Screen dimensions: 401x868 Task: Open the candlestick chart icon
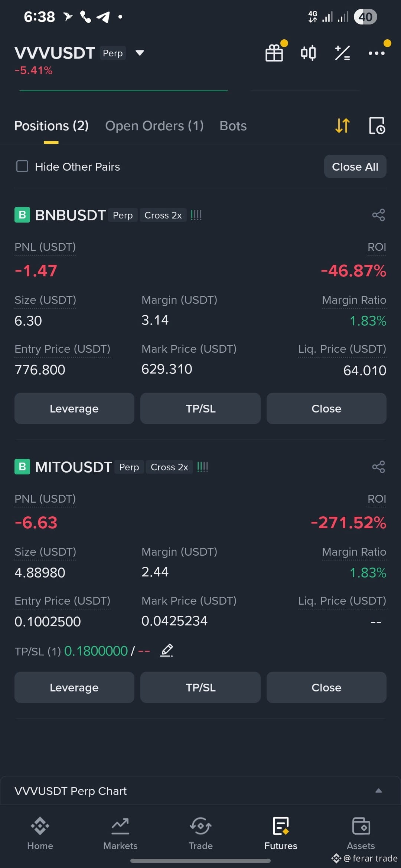(308, 53)
